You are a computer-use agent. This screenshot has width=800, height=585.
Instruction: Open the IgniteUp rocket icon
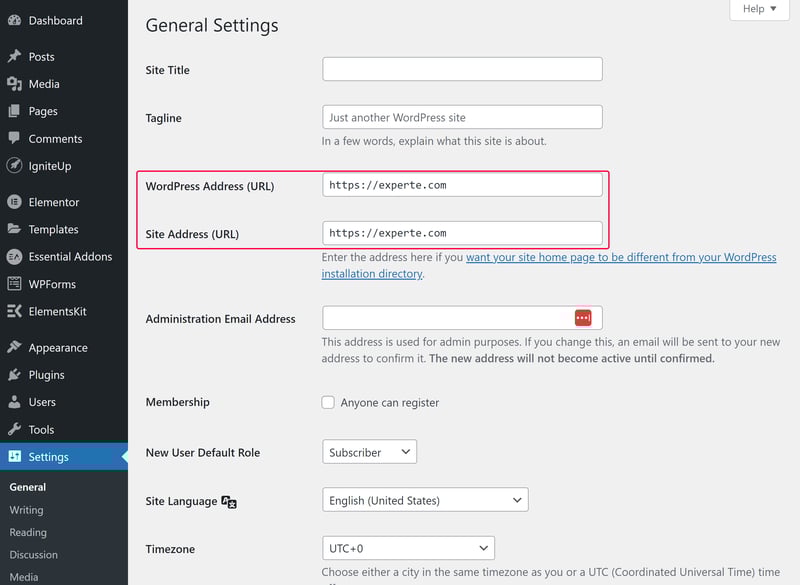pyautogui.click(x=14, y=165)
